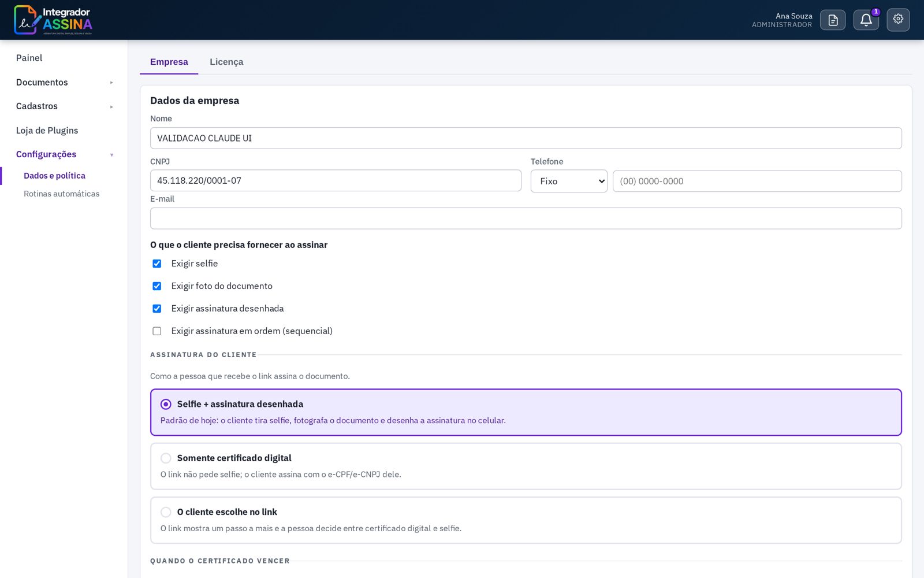Uncheck Exigir assinatura desenhada
Viewport: 924px width, 578px height.
point(157,309)
